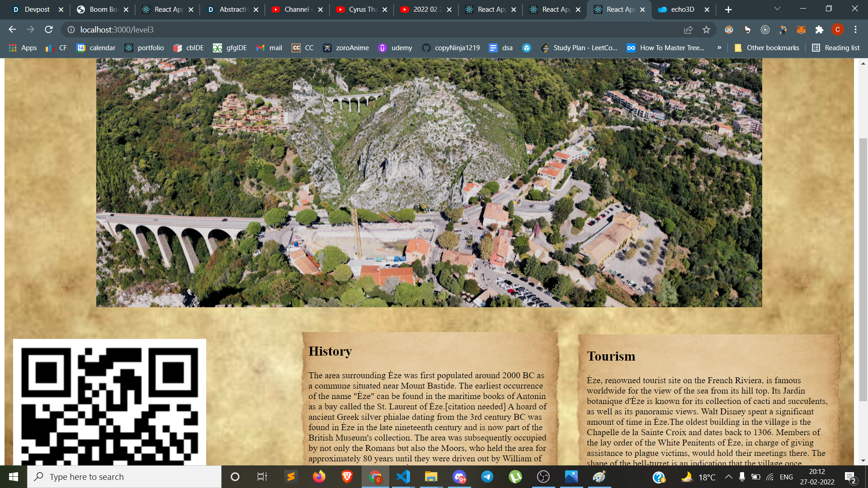
Task: Click the MetaMask fox extension icon
Action: pos(801,29)
